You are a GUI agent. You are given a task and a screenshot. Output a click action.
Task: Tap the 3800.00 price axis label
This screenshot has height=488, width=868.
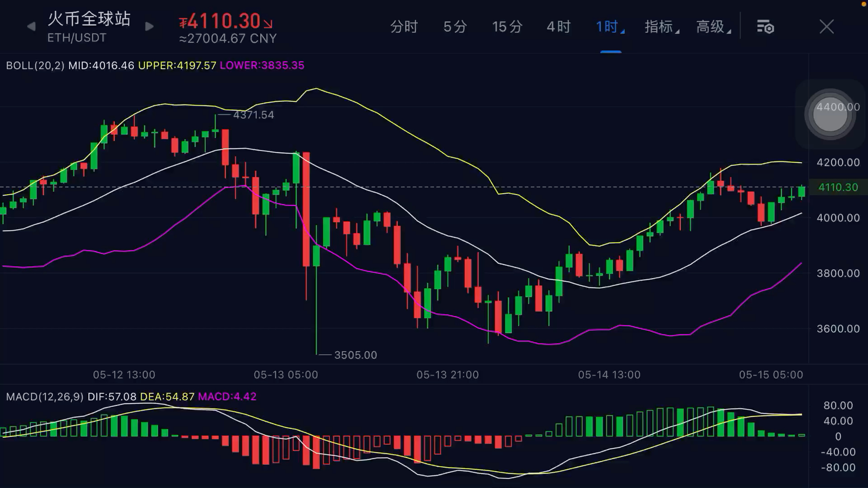point(838,273)
